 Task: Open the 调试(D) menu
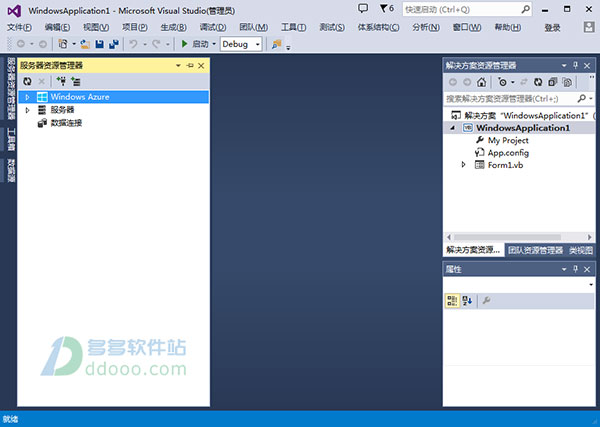click(x=213, y=27)
